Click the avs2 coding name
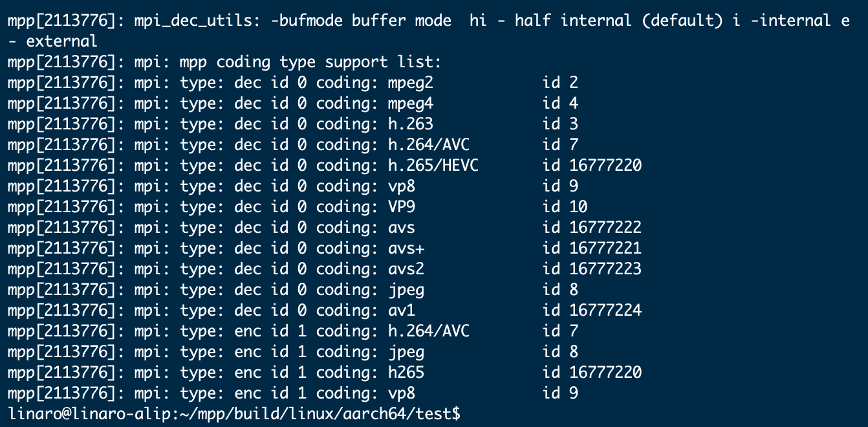The height and width of the screenshot is (427, 868). [406, 269]
